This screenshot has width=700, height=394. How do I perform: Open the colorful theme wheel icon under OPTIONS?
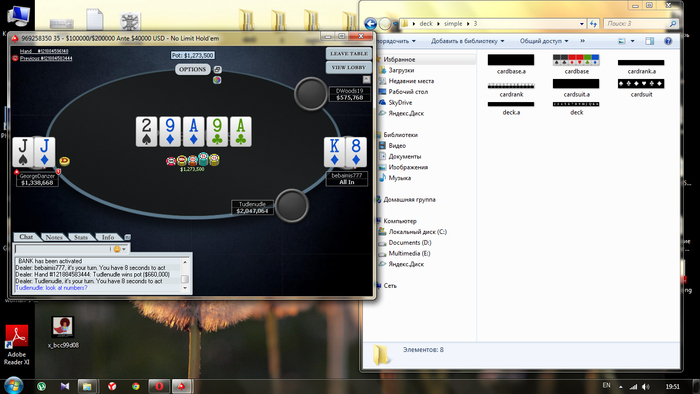tap(217, 80)
